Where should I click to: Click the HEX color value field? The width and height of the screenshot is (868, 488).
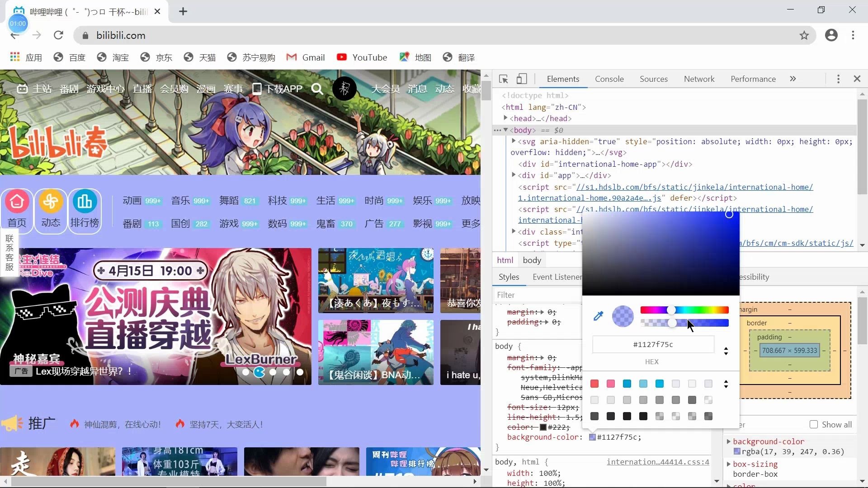click(653, 344)
